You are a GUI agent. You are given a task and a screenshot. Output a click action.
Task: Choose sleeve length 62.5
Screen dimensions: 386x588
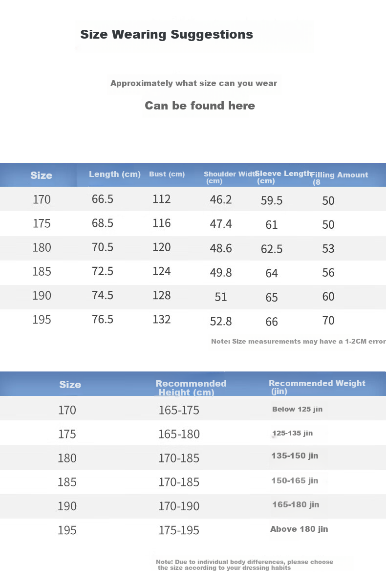point(272,249)
